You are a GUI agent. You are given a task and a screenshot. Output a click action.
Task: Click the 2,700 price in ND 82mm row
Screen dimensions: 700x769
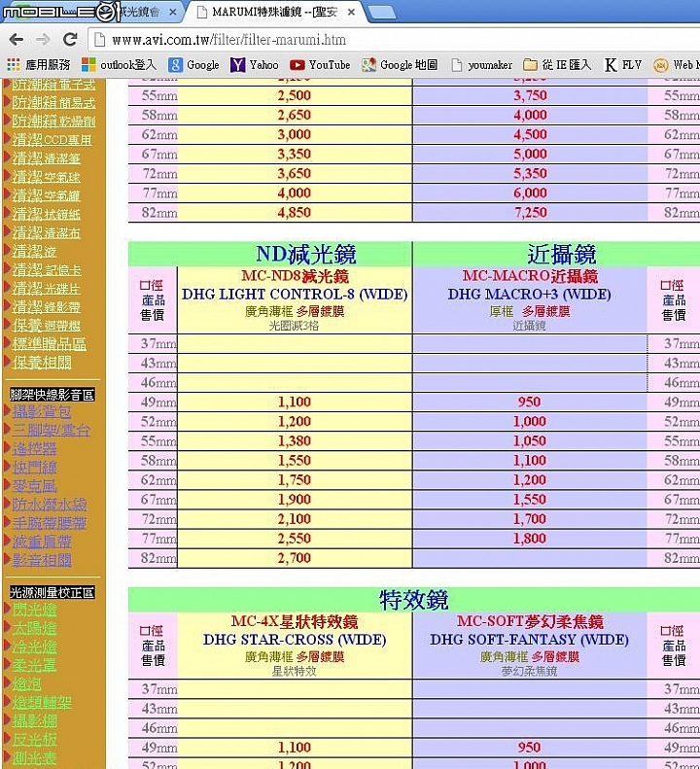click(295, 558)
